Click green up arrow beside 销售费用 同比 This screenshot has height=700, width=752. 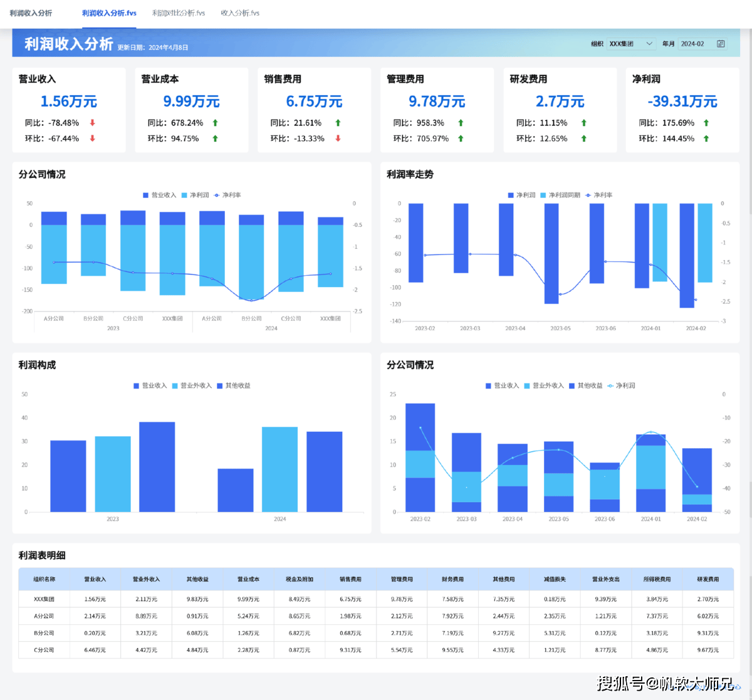[338, 123]
